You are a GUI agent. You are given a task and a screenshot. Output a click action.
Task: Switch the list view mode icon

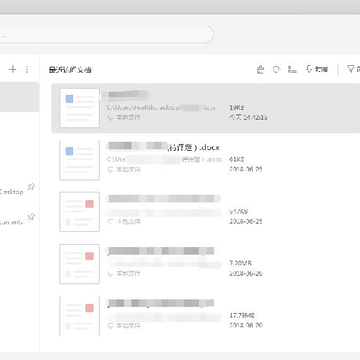click(292, 69)
